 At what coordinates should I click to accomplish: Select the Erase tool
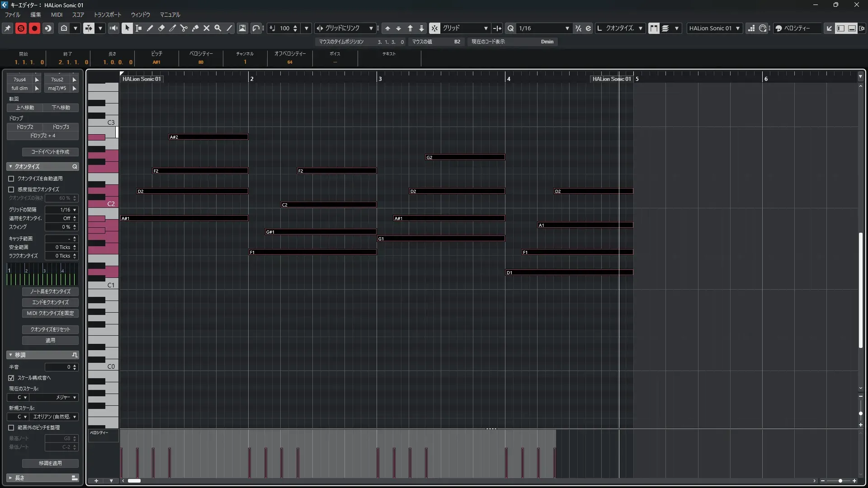coord(161,28)
